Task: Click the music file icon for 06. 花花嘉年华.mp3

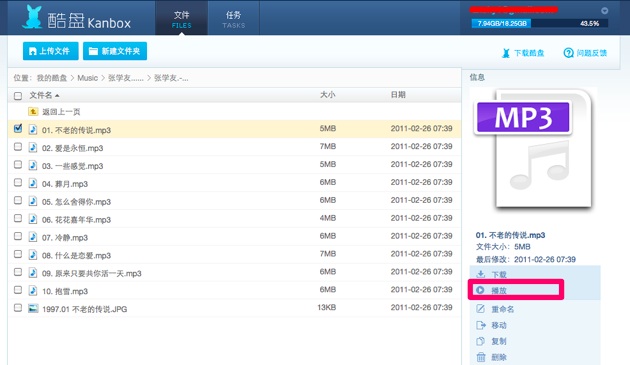Action: [33, 219]
